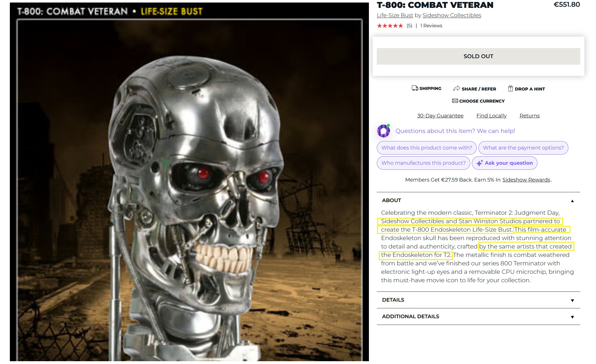Screen dimensions: 596x364
Task: Click the (5) rating count
Action: pos(409,26)
